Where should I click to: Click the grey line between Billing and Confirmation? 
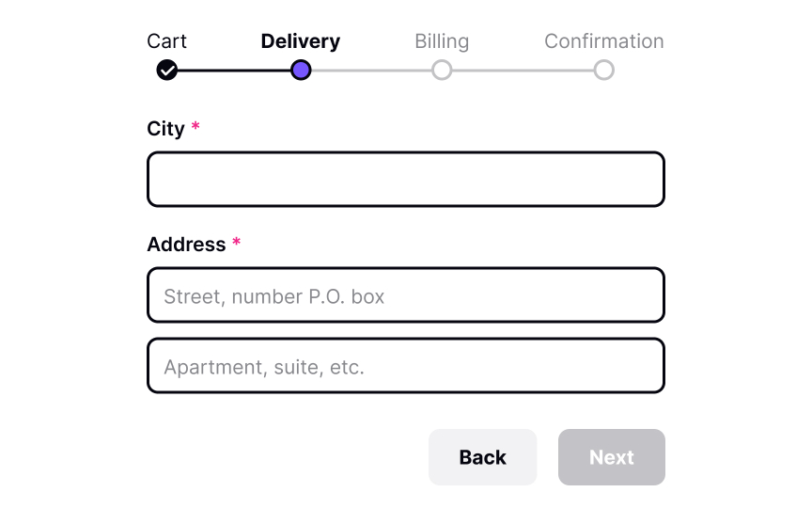coord(523,70)
